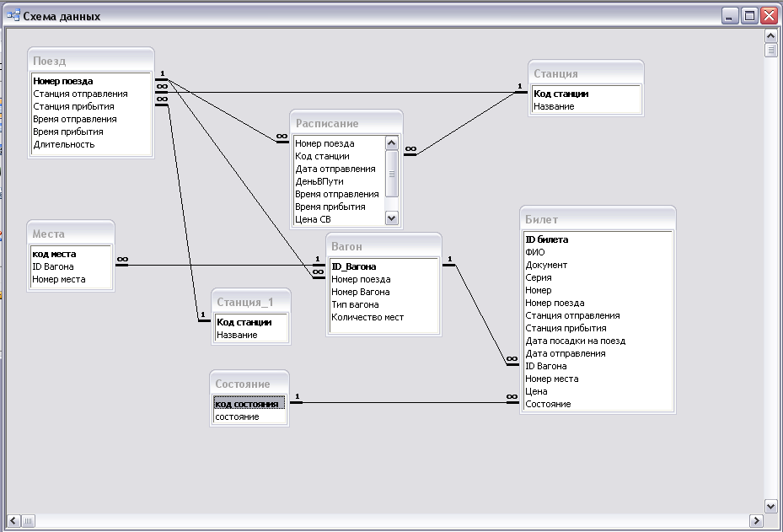Click the Расписание field list up arrow
The width and height of the screenshot is (783, 532).
pyautogui.click(x=392, y=143)
